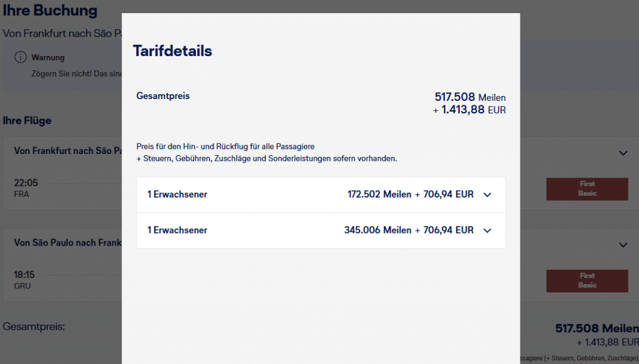The width and height of the screenshot is (639, 364).
Task: Click the Warnung banner title
Action: 48,58
